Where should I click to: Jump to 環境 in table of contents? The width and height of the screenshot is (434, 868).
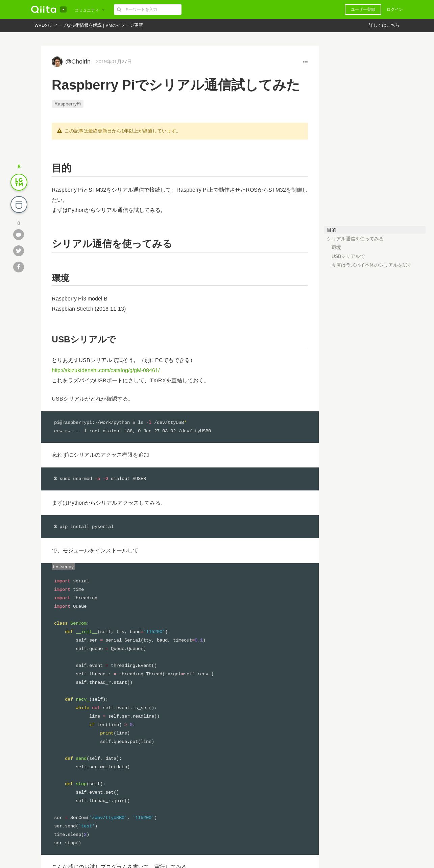coord(336,247)
